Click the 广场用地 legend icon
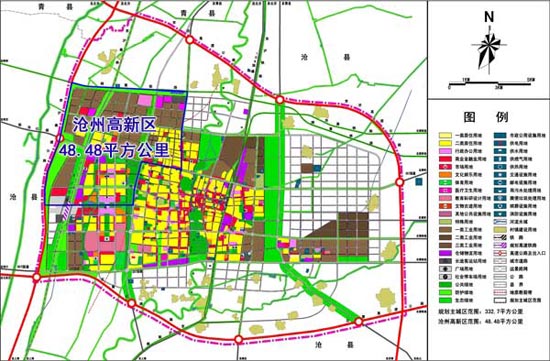The image size is (550, 361). pyautogui.click(x=445, y=269)
